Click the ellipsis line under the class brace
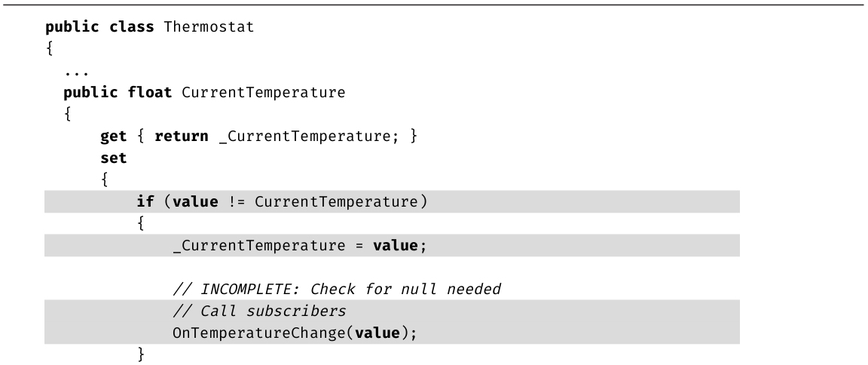Viewport: 868px width, 365px height. point(75,73)
